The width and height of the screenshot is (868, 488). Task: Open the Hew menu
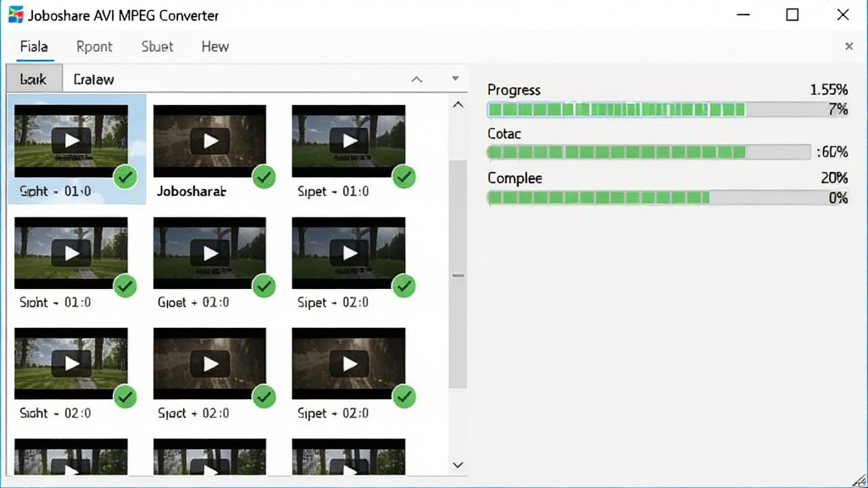(x=215, y=47)
